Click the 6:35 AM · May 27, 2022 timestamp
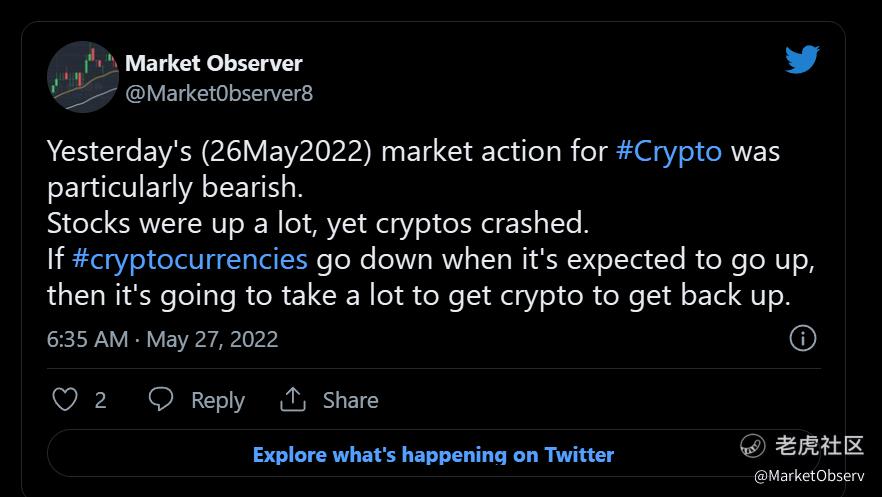This screenshot has width=882, height=497. (162, 339)
